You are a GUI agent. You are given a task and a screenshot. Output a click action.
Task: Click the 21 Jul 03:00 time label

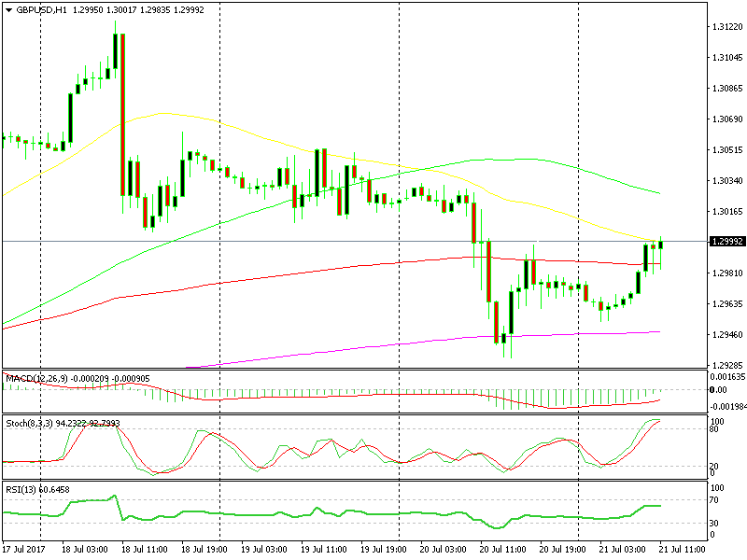point(623,549)
